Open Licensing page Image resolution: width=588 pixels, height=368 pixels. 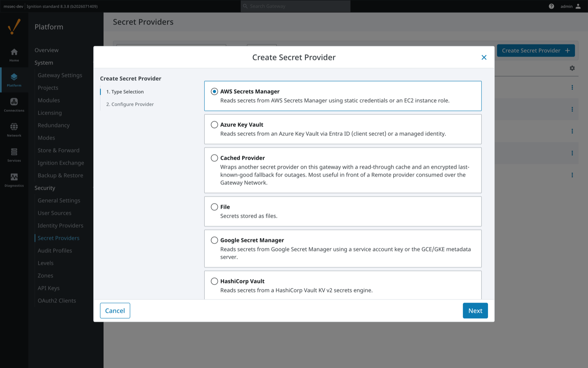pyautogui.click(x=50, y=113)
